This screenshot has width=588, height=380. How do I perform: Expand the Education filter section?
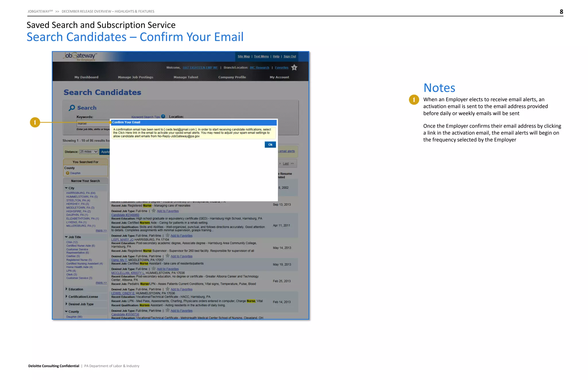tap(66, 289)
